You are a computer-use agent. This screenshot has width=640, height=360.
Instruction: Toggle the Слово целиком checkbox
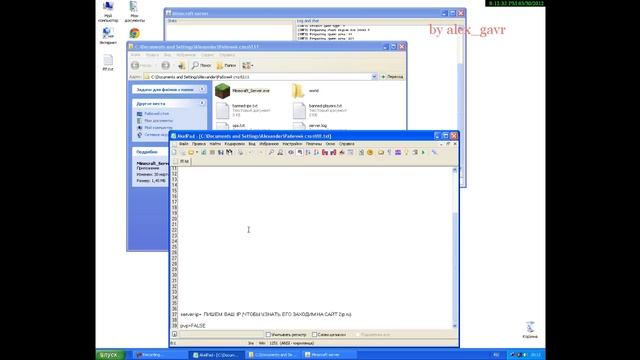[315, 334]
